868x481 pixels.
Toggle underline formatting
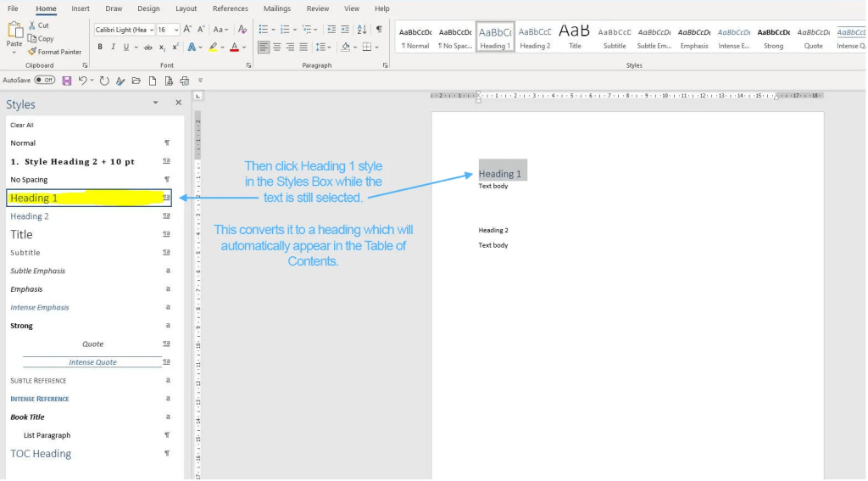pos(126,48)
